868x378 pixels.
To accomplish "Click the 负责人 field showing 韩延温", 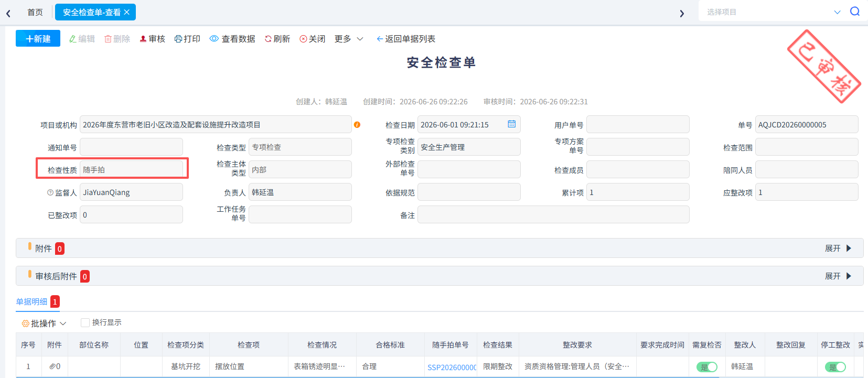I will (300, 192).
